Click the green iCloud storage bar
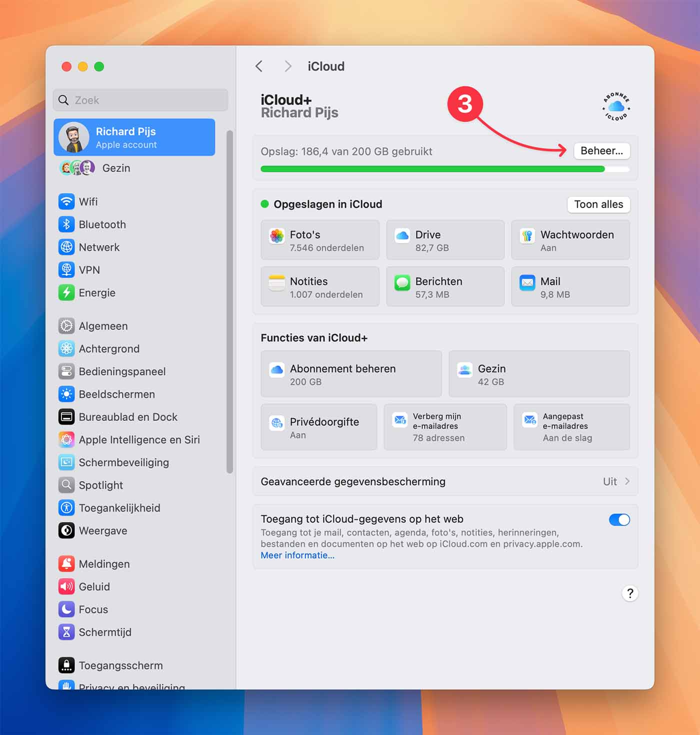This screenshot has height=735, width=700. [432, 169]
